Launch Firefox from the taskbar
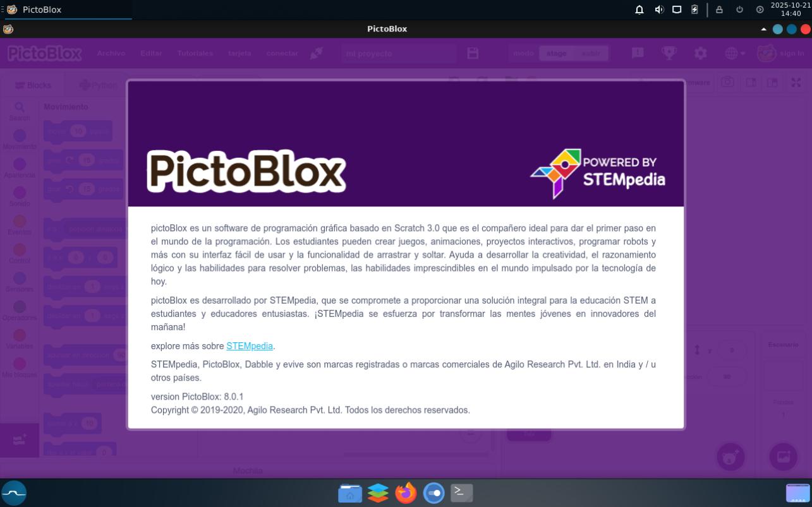812x507 pixels. click(406, 492)
